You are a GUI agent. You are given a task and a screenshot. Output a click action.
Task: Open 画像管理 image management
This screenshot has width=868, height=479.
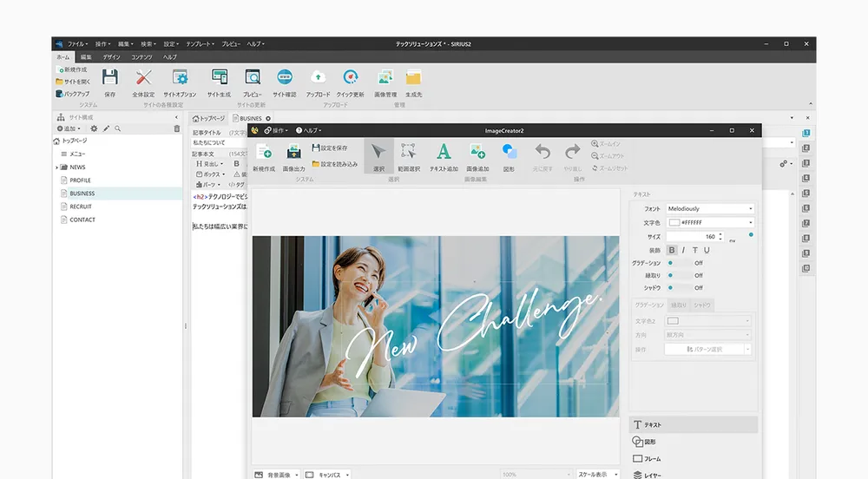(x=385, y=83)
